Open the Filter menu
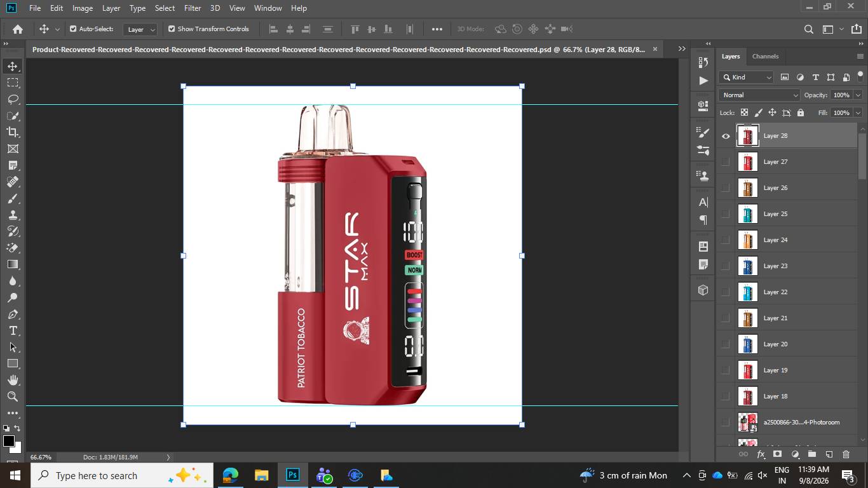This screenshot has height=488, width=868. [x=193, y=8]
